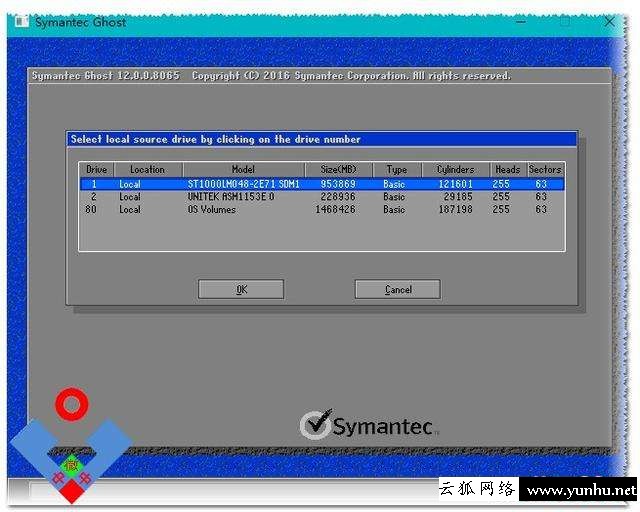This screenshot has height=512, width=640.
Task: Click the Cancel button in the dialog
Action: tap(398, 289)
